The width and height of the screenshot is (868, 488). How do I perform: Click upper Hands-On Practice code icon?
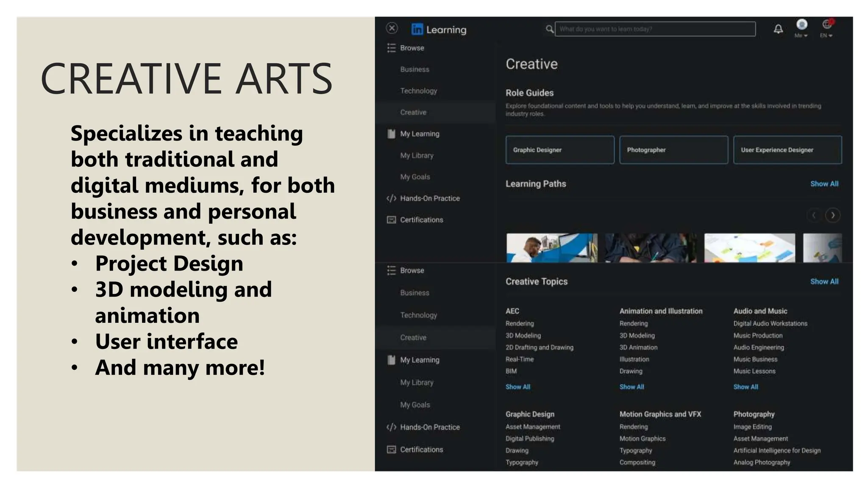click(x=391, y=198)
